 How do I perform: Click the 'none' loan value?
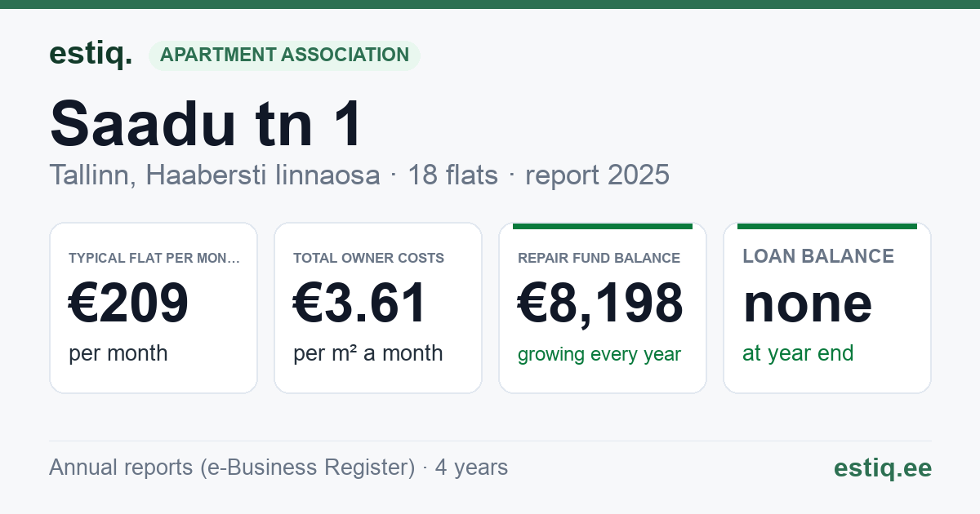pos(808,304)
